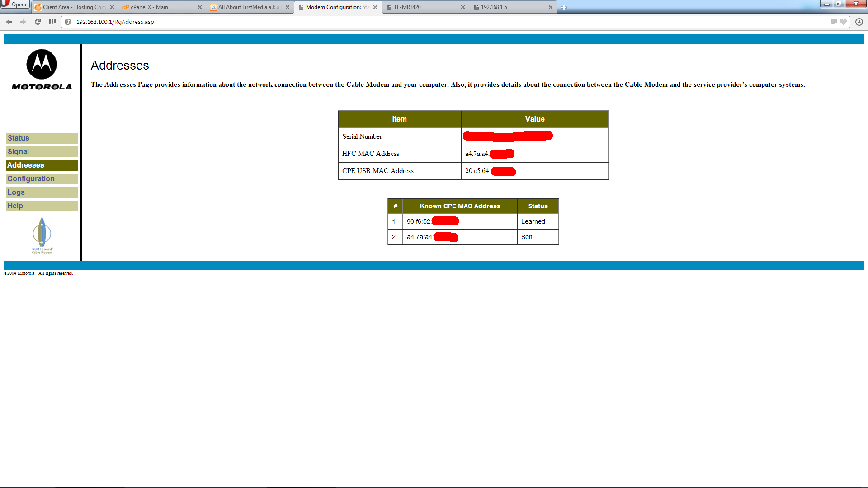The width and height of the screenshot is (868, 488).
Task: Open the Status page link
Action: pos(19,138)
